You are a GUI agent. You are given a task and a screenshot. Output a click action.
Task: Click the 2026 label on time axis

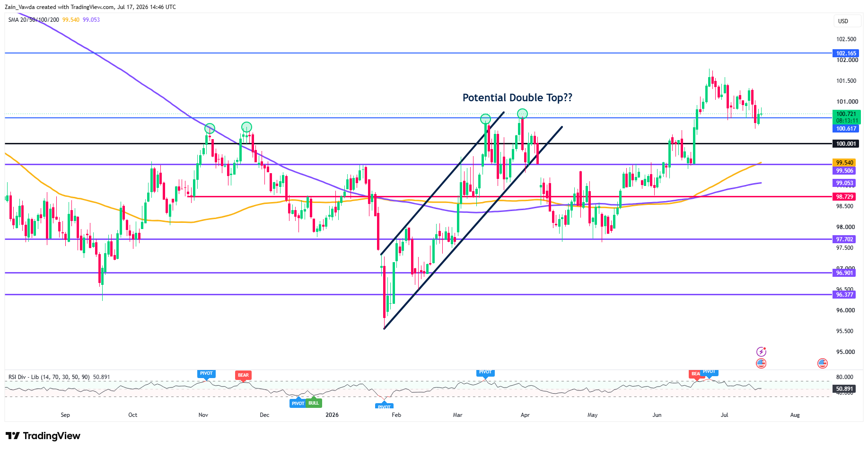tap(332, 415)
